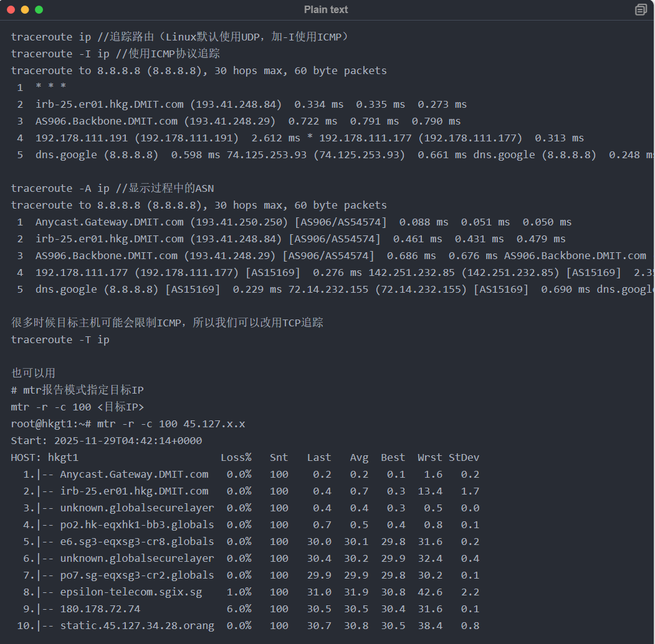Click the green maximize window button
Screen dimensions: 655x644
(39, 9)
